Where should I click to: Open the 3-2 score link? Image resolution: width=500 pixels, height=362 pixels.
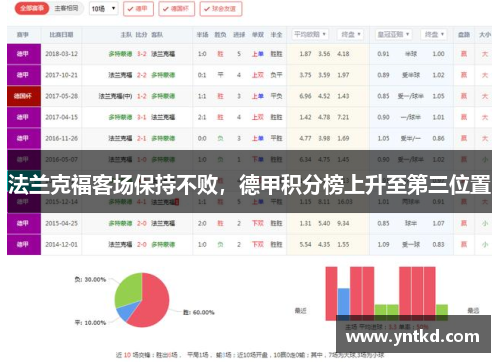pos(142,54)
